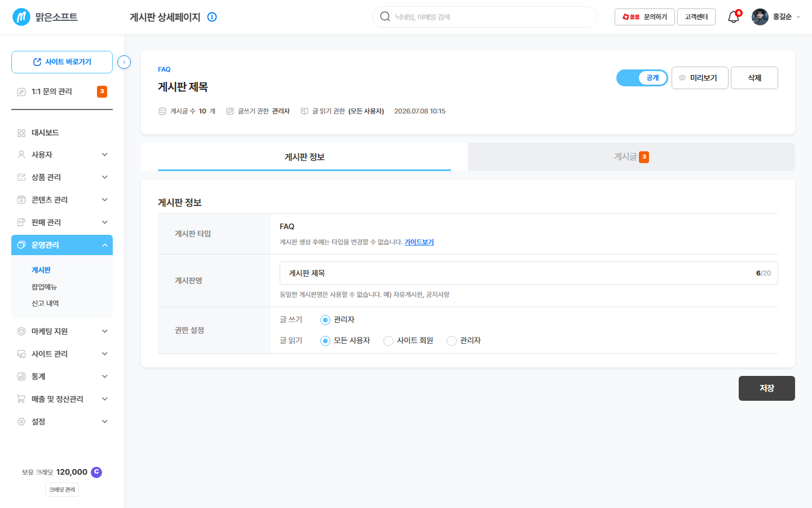Click the 게시글 수 icon
Image resolution: width=812 pixels, height=508 pixels.
[162, 111]
